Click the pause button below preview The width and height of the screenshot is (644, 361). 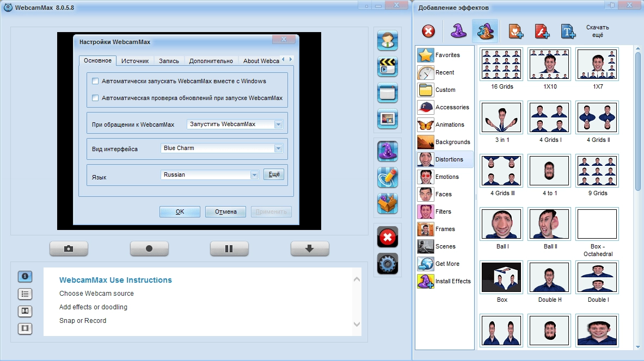[x=229, y=248]
